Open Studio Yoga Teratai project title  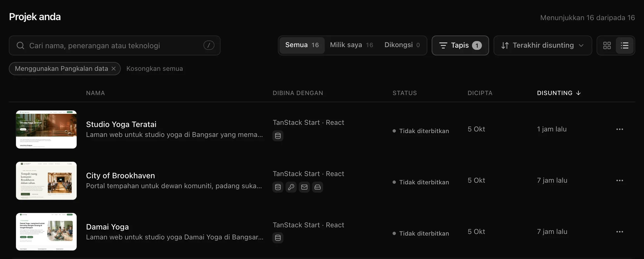point(121,124)
